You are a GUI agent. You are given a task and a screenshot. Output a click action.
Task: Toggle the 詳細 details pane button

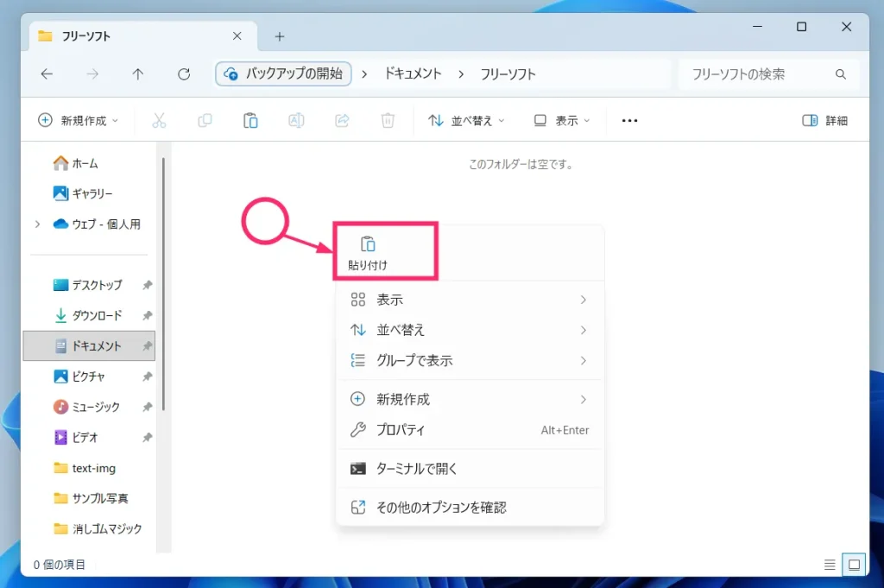824,120
